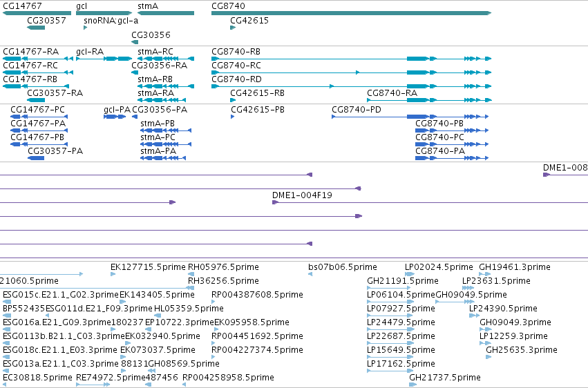Image resolution: width=588 pixels, height=388 pixels.
Task: Click protein CG14767-PB label
Action: coord(37,137)
